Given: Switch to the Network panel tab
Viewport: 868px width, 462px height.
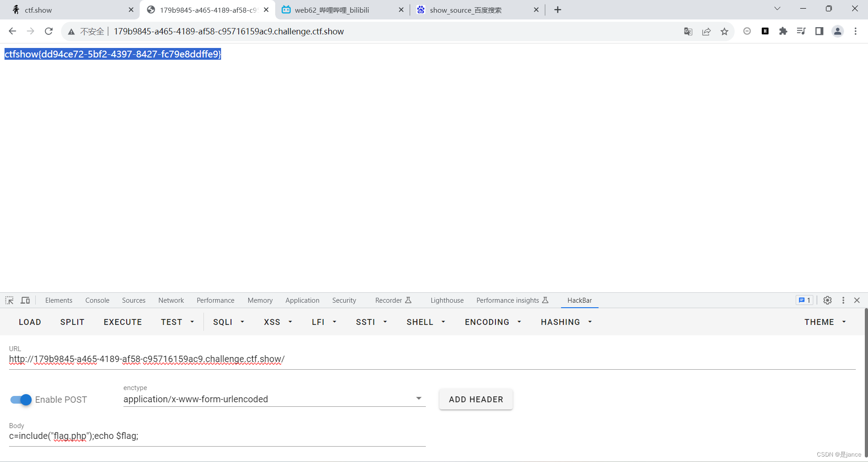Looking at the screenshot, I should coord(171,300).
